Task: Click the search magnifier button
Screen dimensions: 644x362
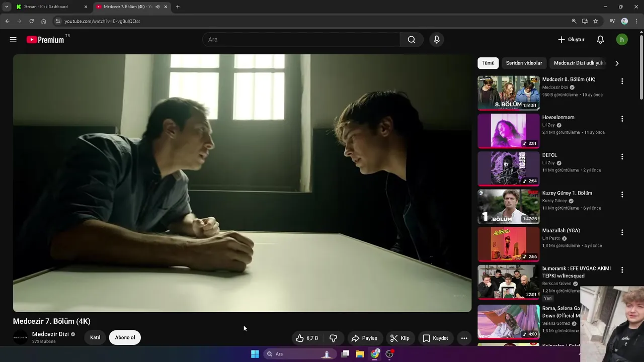Action: click(x=412, y=40)
